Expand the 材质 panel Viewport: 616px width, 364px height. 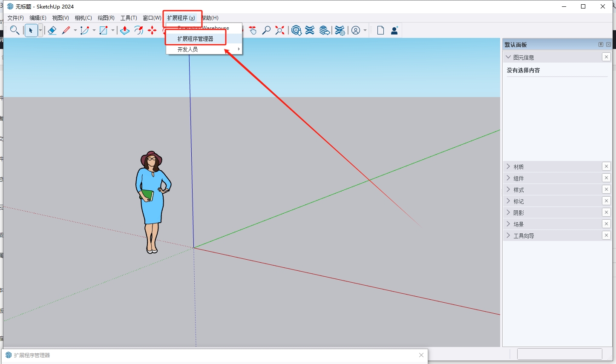(x=508, y=166)
